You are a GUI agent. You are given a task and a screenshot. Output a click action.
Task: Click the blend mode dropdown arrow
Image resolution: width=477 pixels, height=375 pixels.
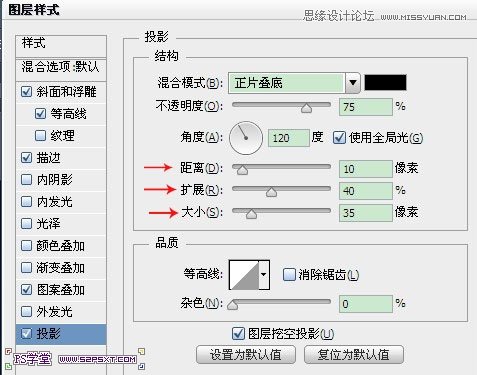353,83
